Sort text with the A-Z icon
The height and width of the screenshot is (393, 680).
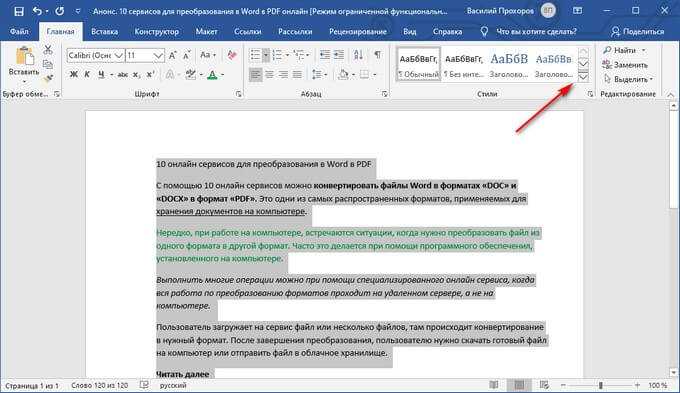pyautogui.click(x=358, y=55)
